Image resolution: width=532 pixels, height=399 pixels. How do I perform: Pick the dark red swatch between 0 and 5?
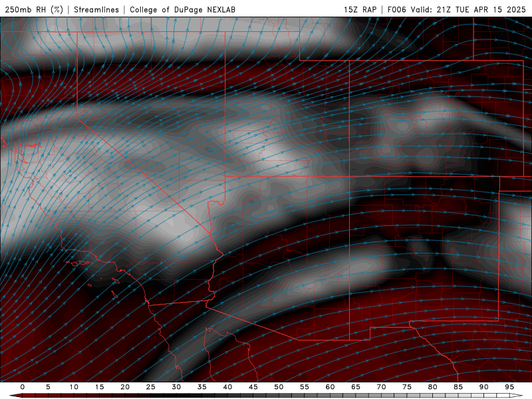click(x=35, y=396)
